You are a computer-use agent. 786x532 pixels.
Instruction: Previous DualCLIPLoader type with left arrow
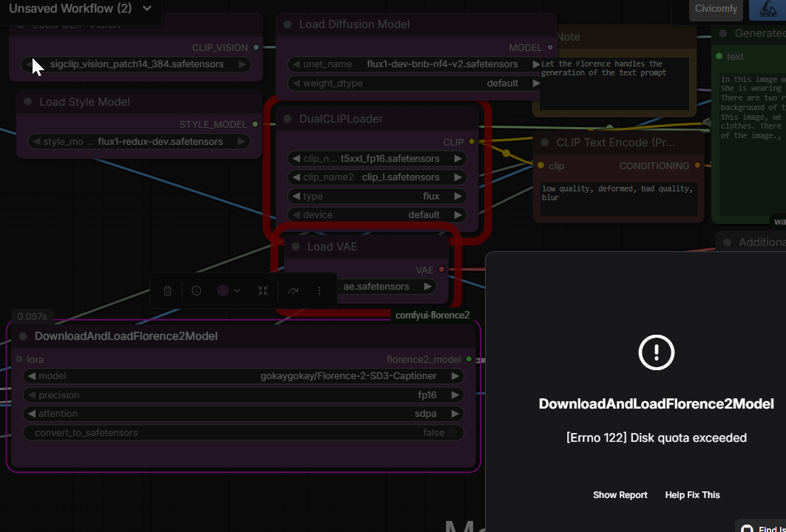click(x=297, y=197)
